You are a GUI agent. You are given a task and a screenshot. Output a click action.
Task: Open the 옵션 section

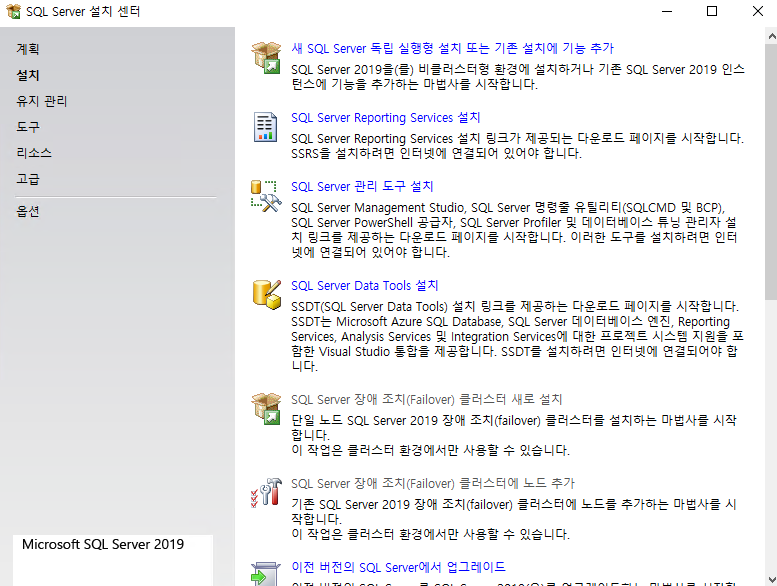coord(28,212)
